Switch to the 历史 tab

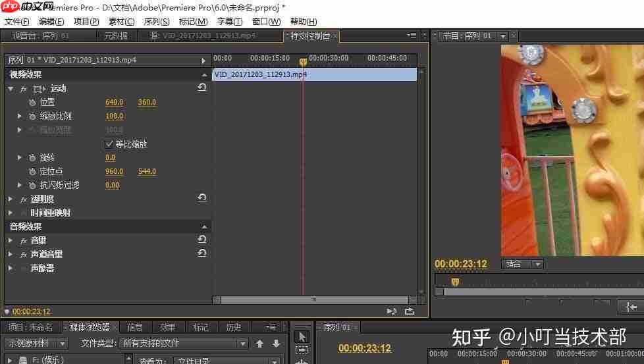pyautogui.click(x=234, y=327)
